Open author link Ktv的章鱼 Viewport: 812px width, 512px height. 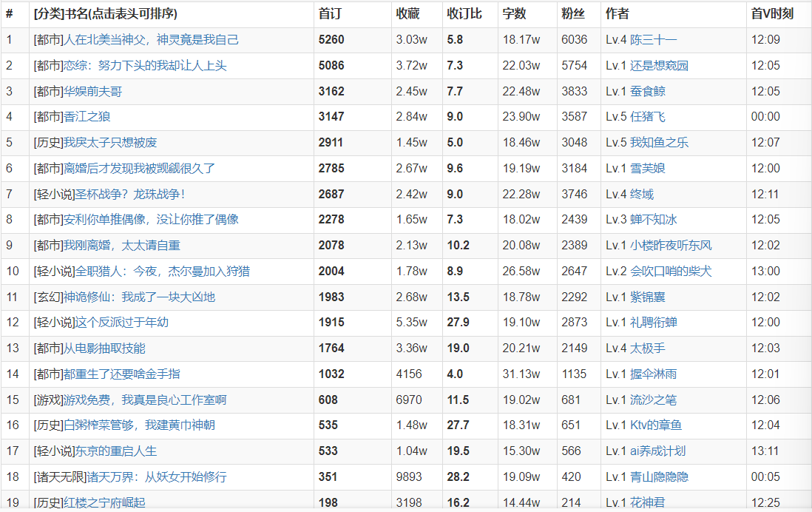(655, 425)
